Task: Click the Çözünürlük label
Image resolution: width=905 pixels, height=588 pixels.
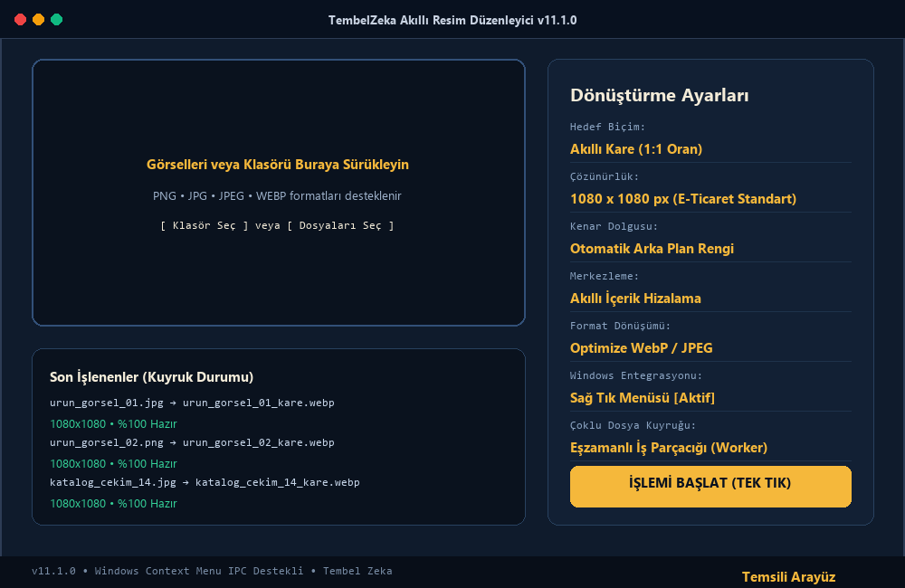Action: coord(605,176)
